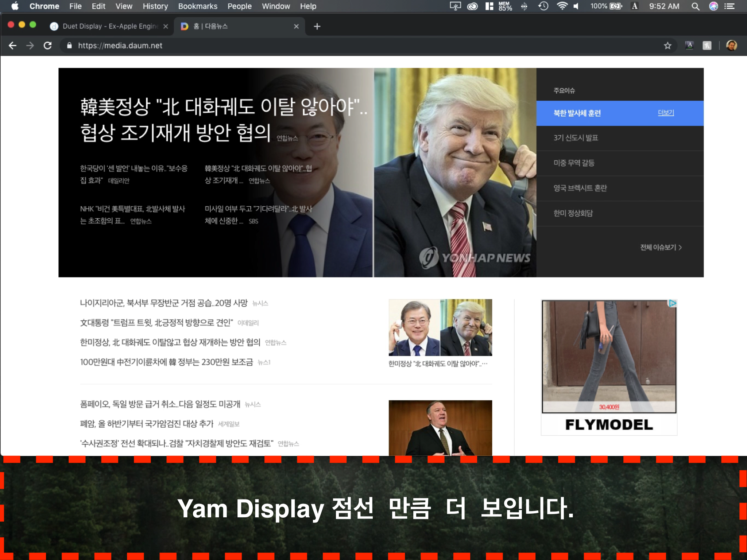This screenshot has width=747, height=560.
Task: Open the Siri menu bar icon
Action: pos(713,6)
